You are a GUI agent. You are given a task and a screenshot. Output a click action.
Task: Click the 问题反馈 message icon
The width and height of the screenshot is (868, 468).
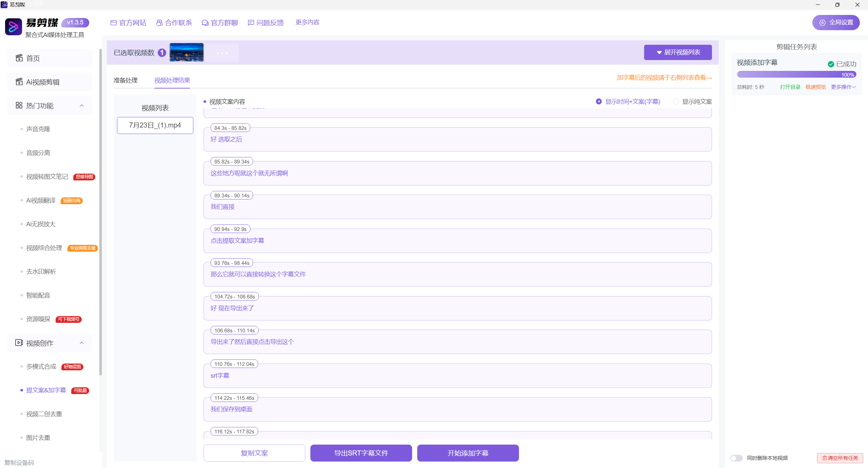point(251,23)
